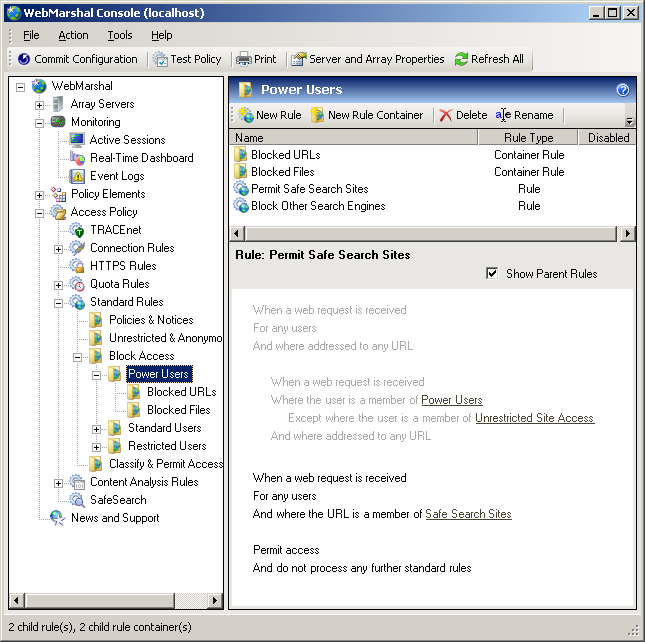
Task: Open the Tools menu
Action: pos(120,35)
